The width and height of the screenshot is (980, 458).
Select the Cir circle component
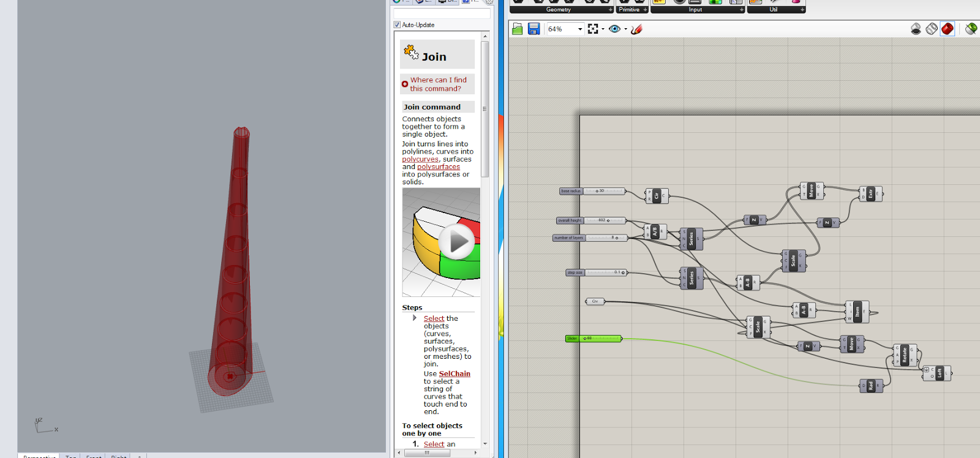657,196
